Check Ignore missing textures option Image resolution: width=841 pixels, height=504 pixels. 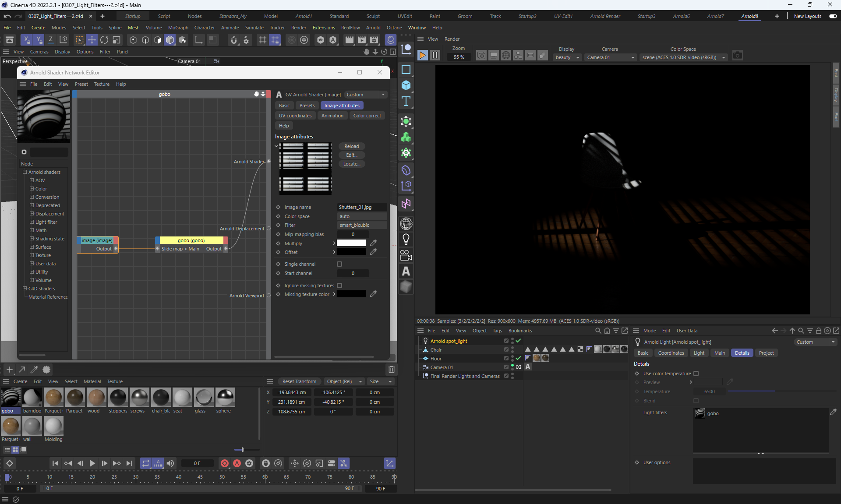tap(339, 285)
